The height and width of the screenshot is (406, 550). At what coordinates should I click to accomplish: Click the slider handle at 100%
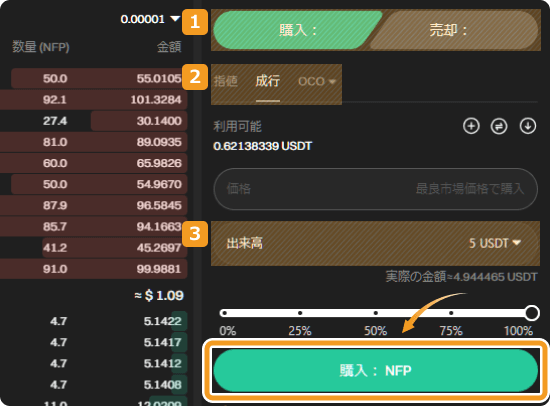[x=532, y=313]
